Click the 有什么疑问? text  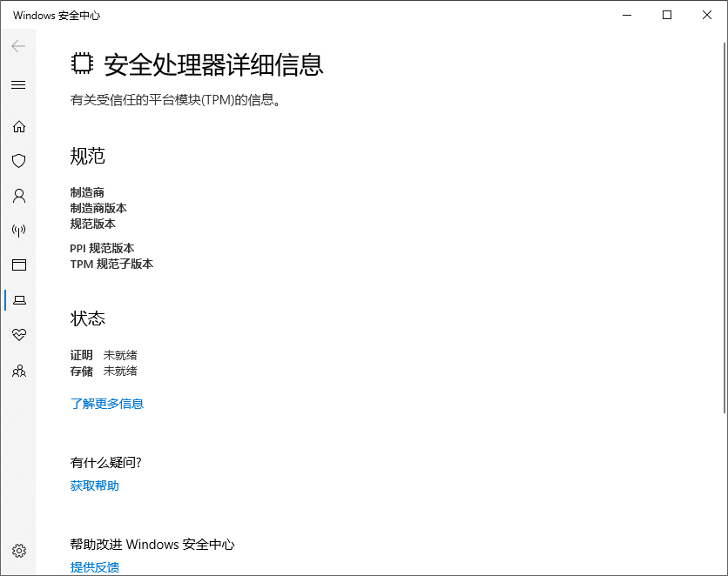pos(106,462)
